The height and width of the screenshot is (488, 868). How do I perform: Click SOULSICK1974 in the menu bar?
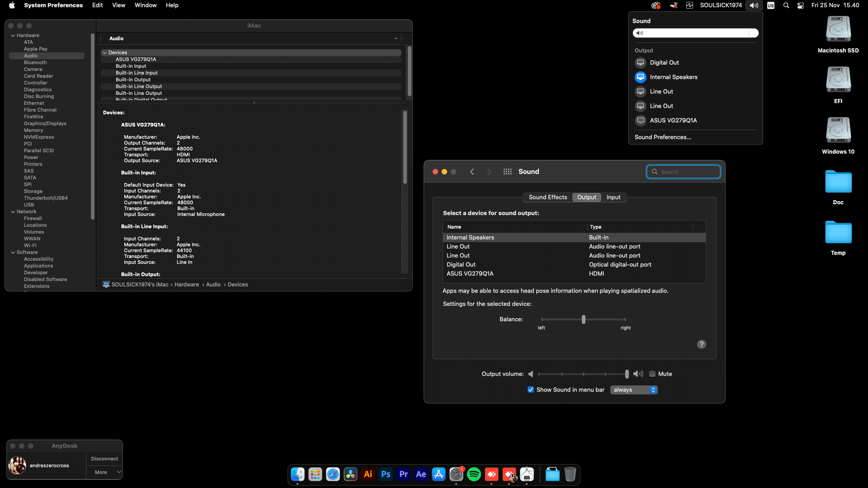point(721,5)
